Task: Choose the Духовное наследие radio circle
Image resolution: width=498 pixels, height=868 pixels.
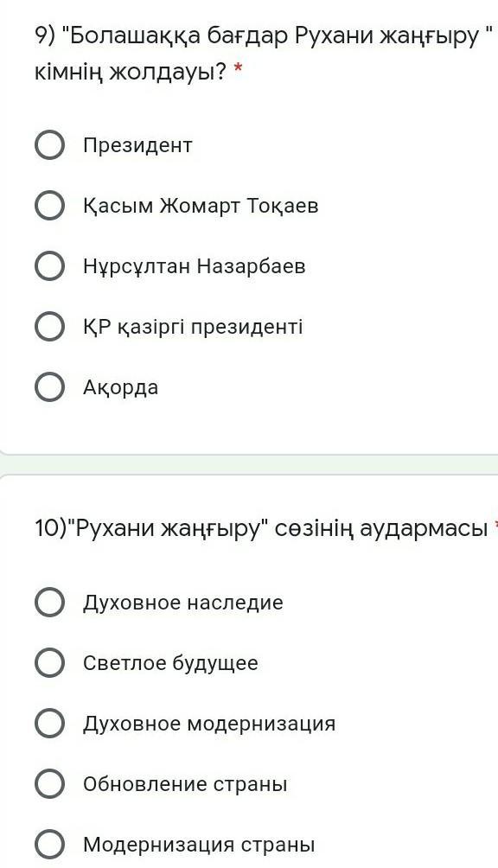Action: (x=50, y=602)
